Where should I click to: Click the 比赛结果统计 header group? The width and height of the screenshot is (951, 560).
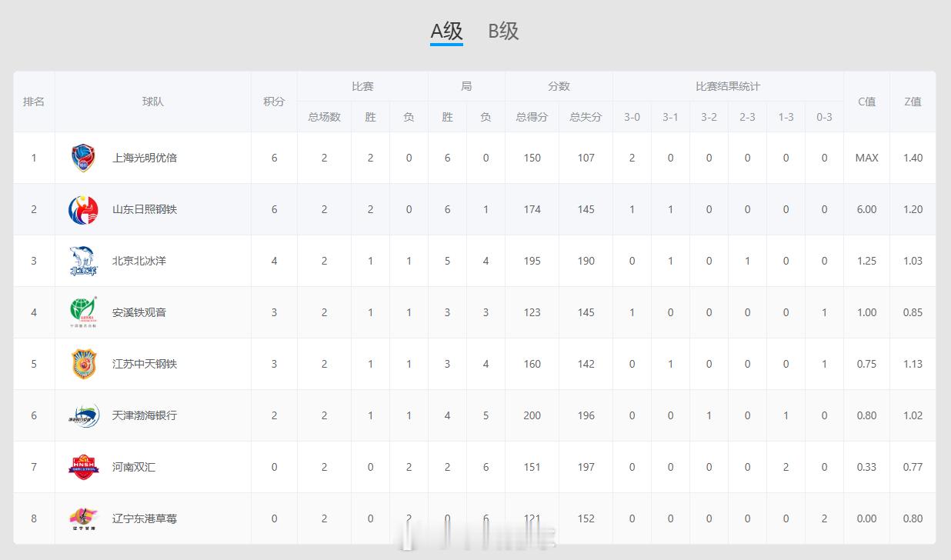[x=728, y=86]
